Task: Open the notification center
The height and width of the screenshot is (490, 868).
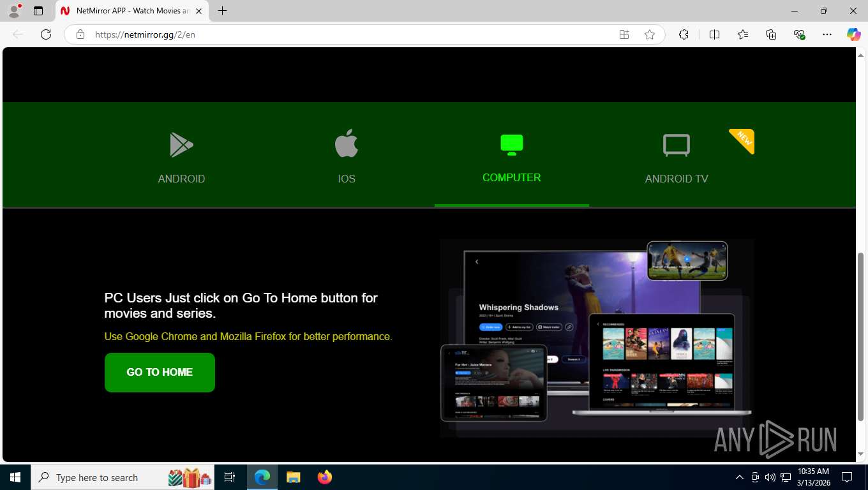Action: click(x=847, y=477)
